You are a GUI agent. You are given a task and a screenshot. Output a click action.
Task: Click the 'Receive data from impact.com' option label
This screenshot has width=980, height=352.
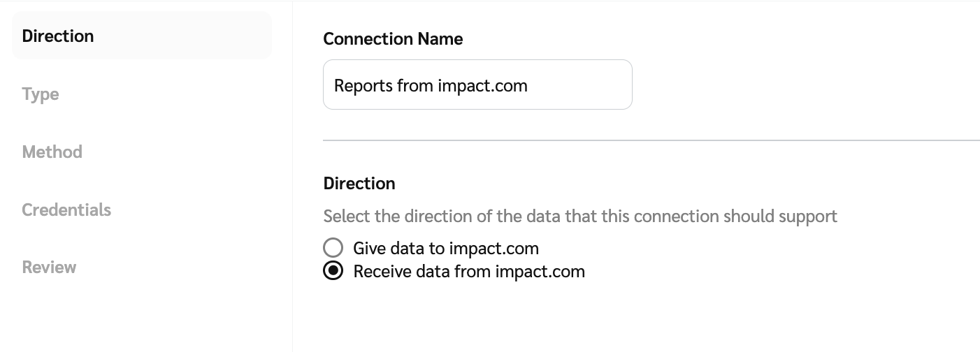point(469,271)
